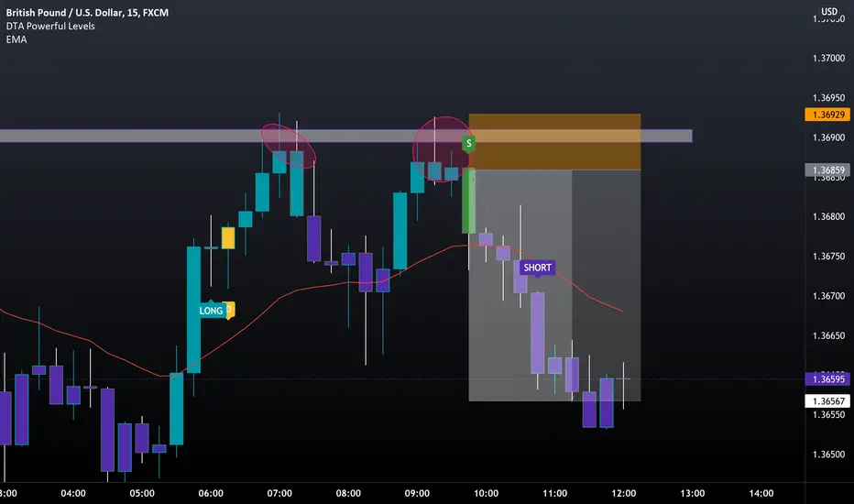Click the 08:00 time axis label
Screen dimensions: 854x504
point(348,493)
